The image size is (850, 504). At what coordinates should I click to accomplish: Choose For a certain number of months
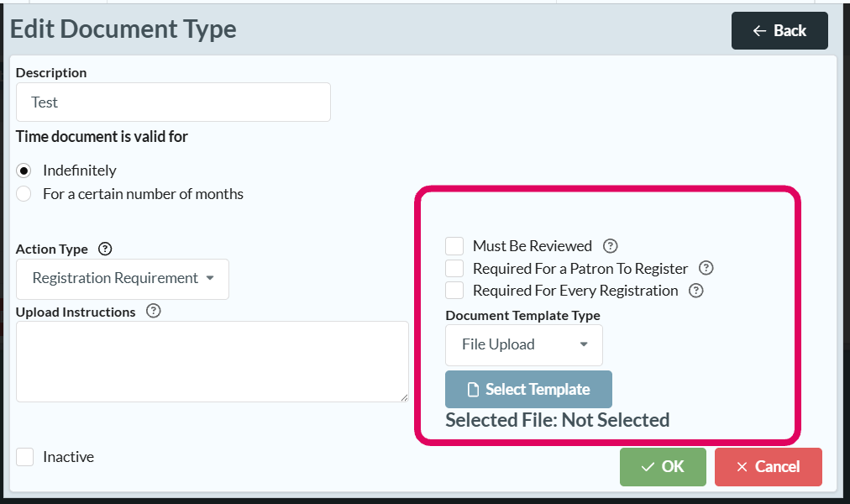click(25, 194)
